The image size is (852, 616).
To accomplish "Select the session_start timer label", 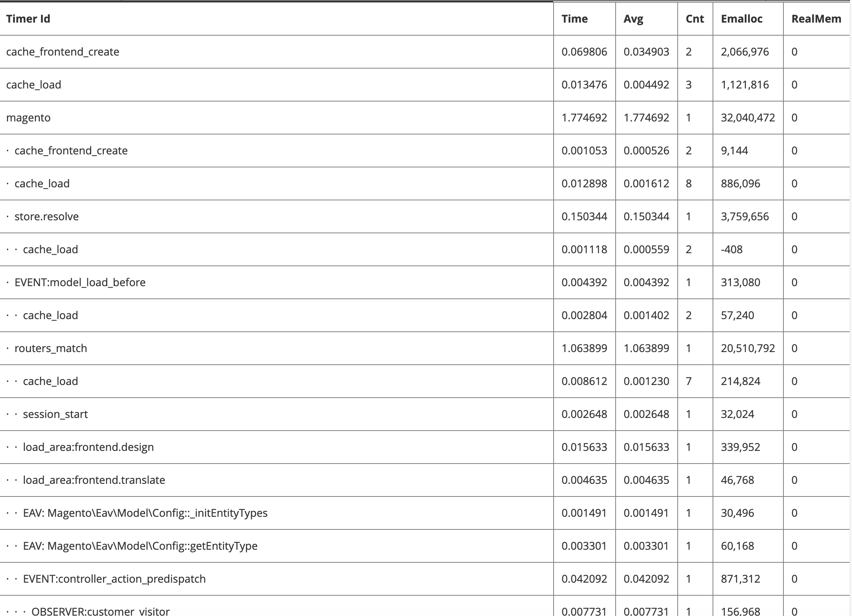I will [55, 414].
